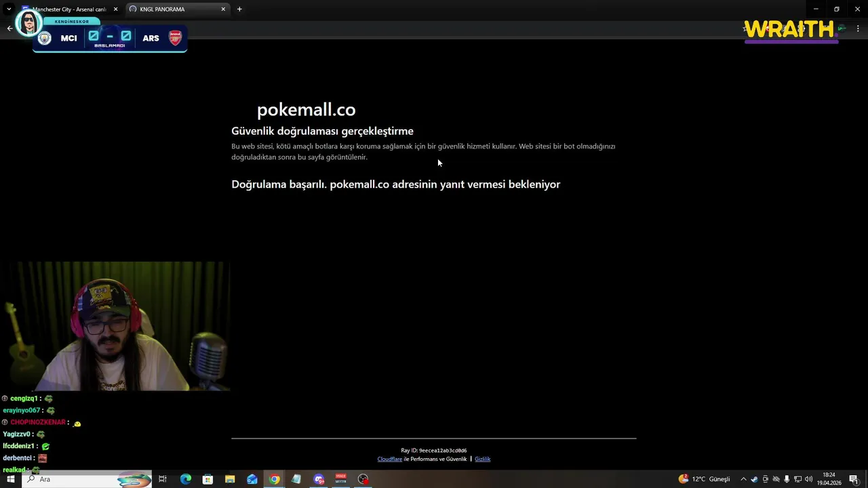Open the volume speaker tray icon
The image size is (868, 488).
coord(808,479)
